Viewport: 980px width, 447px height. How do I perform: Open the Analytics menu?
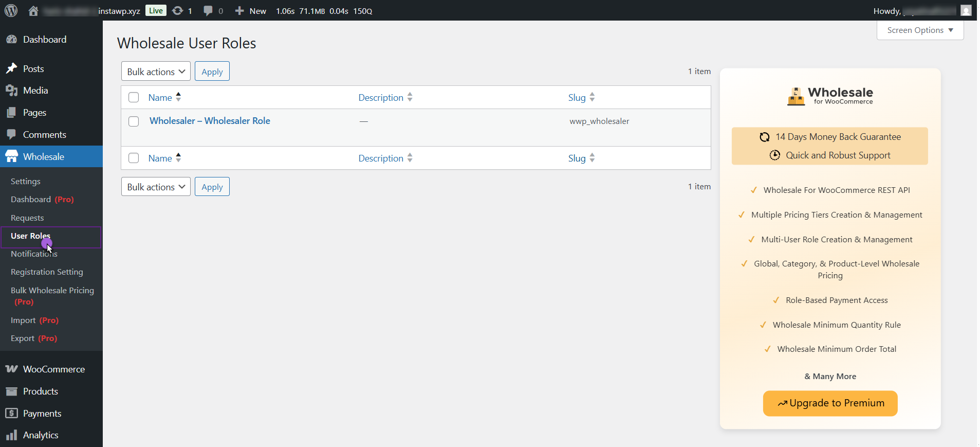(41, 435)
